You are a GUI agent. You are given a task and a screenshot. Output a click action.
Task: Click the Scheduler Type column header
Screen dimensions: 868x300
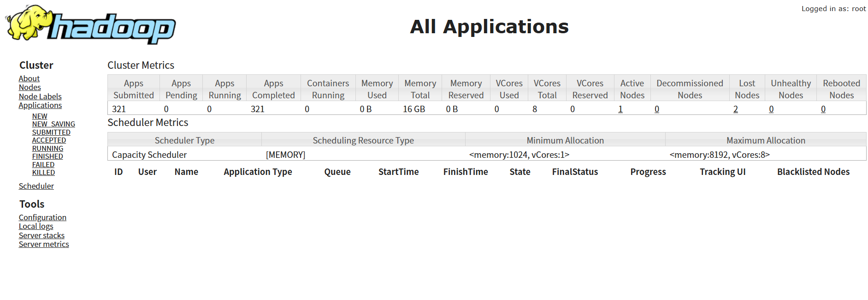185,140
